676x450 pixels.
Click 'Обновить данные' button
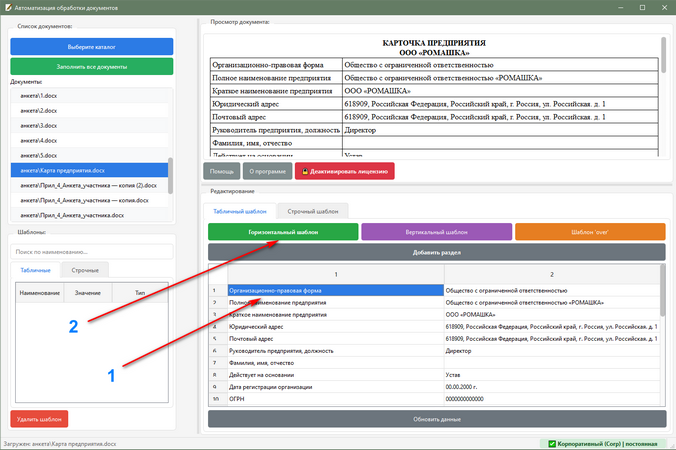(437, 419)
